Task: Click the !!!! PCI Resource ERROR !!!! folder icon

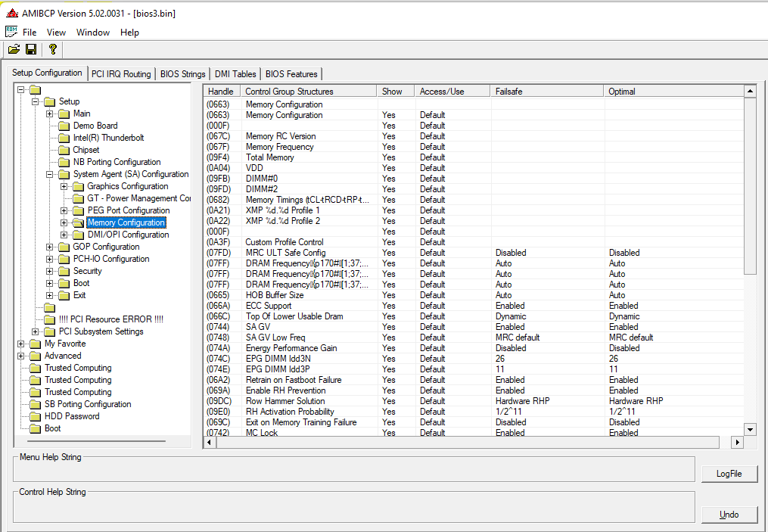Action: point(49,319)
